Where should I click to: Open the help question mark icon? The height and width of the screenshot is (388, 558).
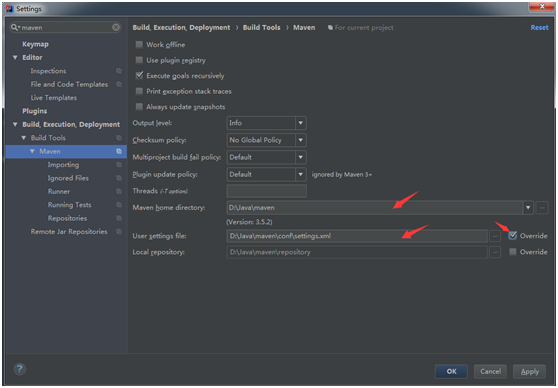coord(20,369)
